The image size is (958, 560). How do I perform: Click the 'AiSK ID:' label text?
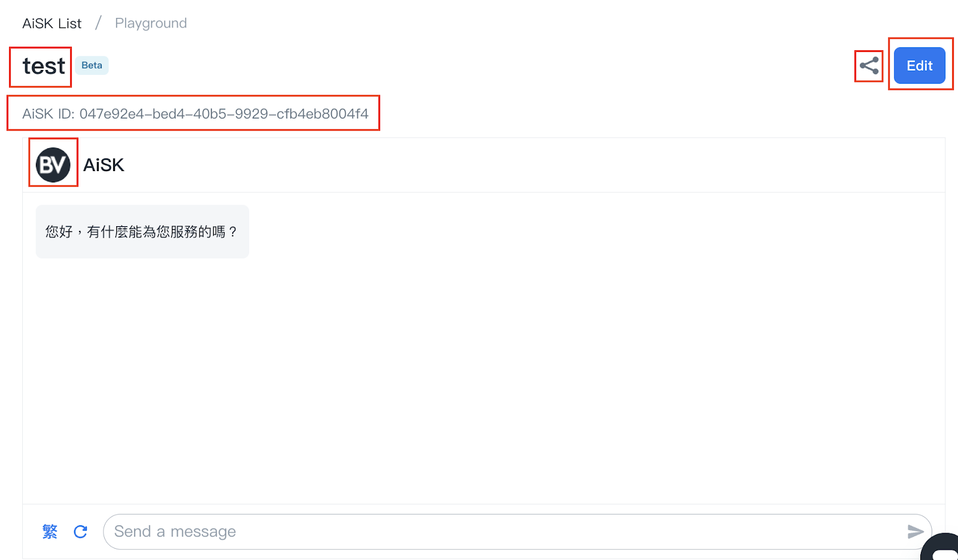click(x=48, y=114)
